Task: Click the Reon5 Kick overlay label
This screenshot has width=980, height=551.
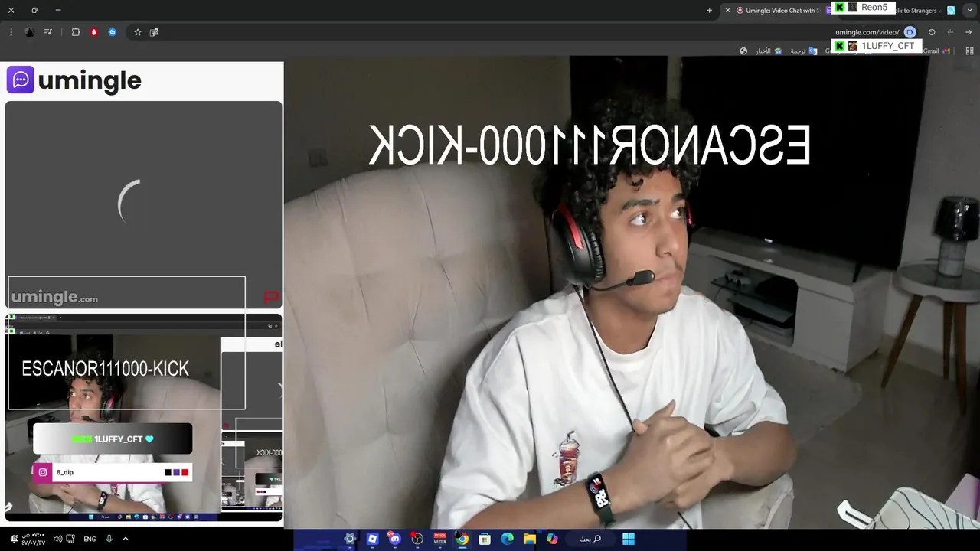Action: pyautogui.click(x=863, y=8)
